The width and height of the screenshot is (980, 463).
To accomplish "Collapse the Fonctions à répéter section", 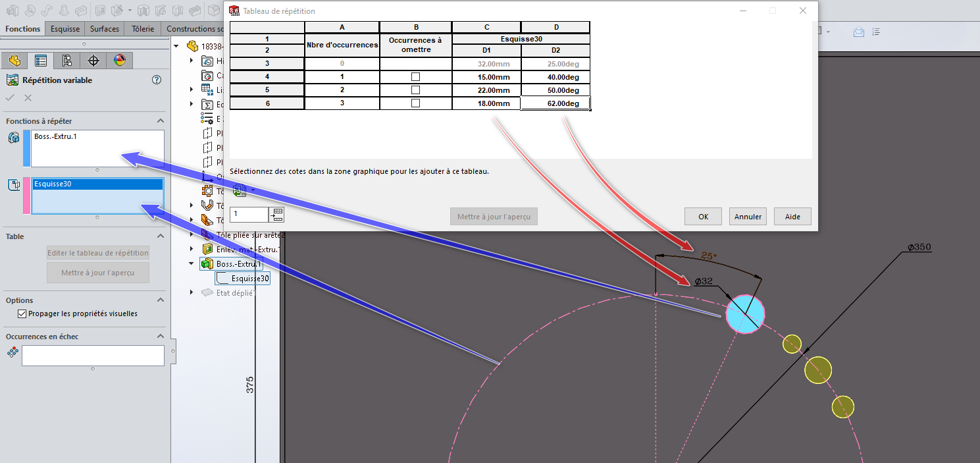I will click(160, 121).
